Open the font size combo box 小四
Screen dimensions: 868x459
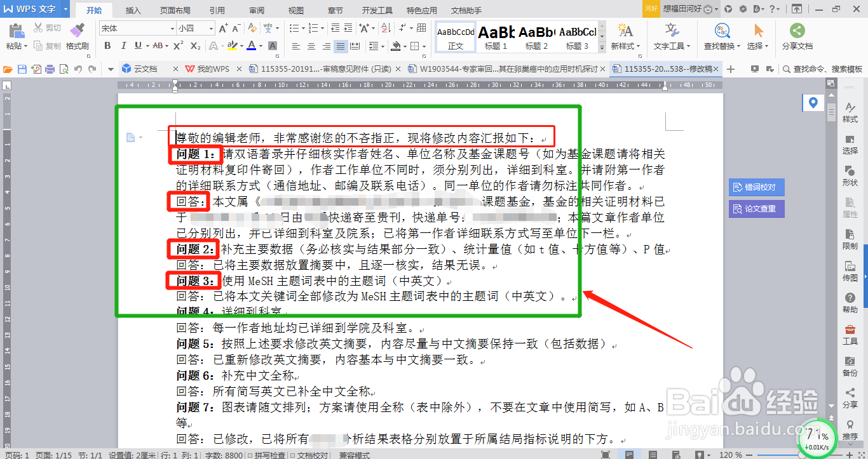coord(195,29)
